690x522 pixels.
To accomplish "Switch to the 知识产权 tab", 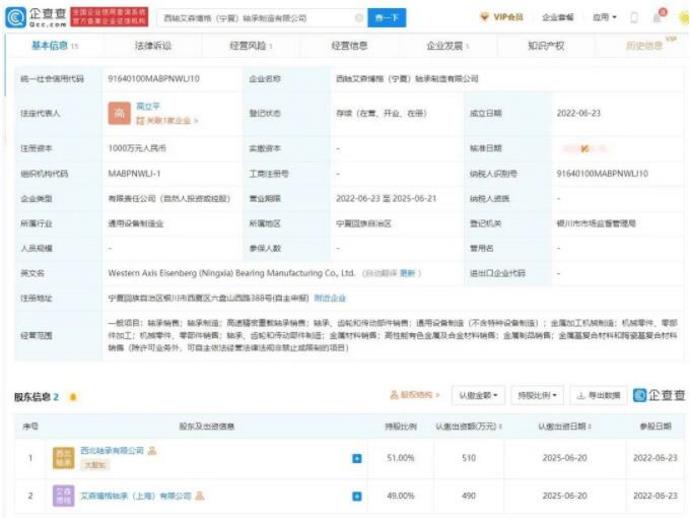I will click(x=545, y=46).
